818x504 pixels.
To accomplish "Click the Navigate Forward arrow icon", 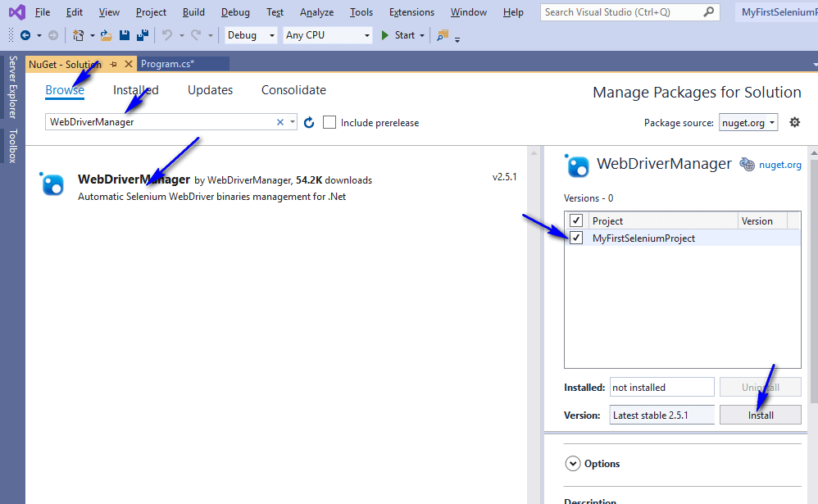I will pyautogui.click(x=53, y=35).
